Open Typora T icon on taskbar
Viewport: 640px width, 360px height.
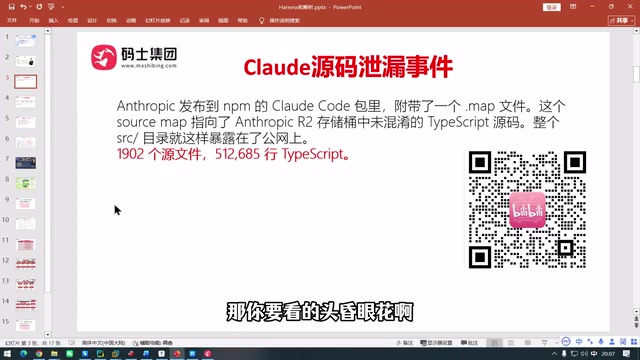(162, 353)
